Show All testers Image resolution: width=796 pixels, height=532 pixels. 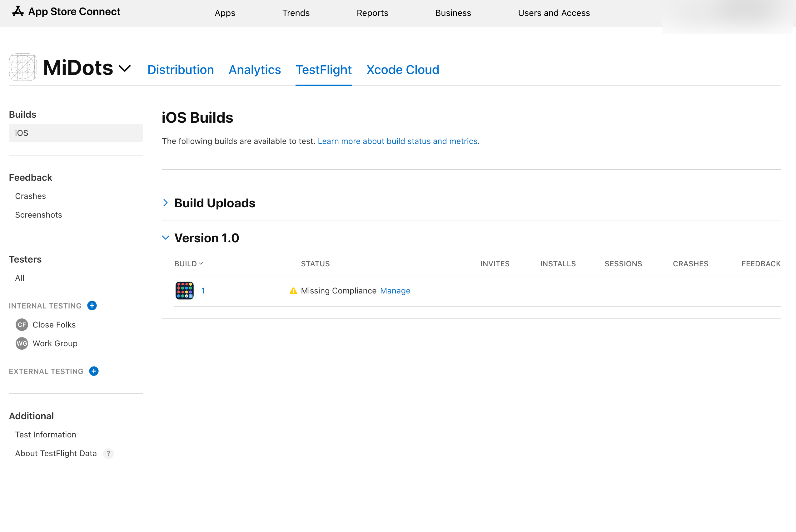tap(20, 278)
